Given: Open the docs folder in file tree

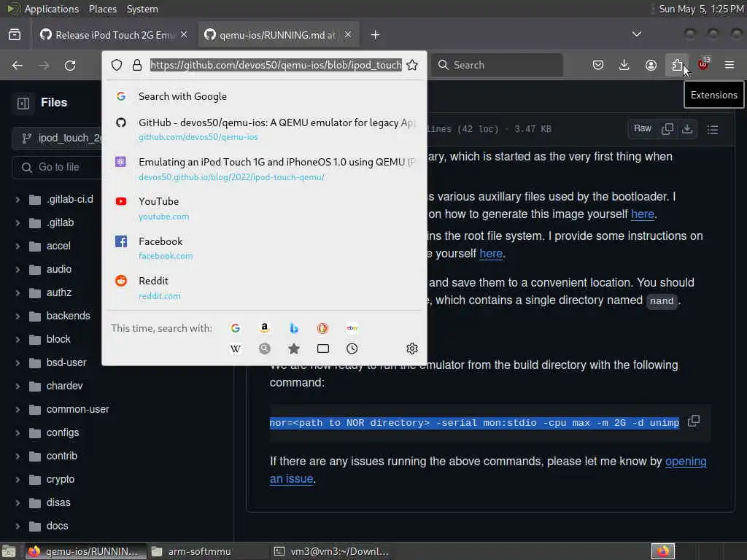Looking at the screenshot, I should tap(57, 526).
